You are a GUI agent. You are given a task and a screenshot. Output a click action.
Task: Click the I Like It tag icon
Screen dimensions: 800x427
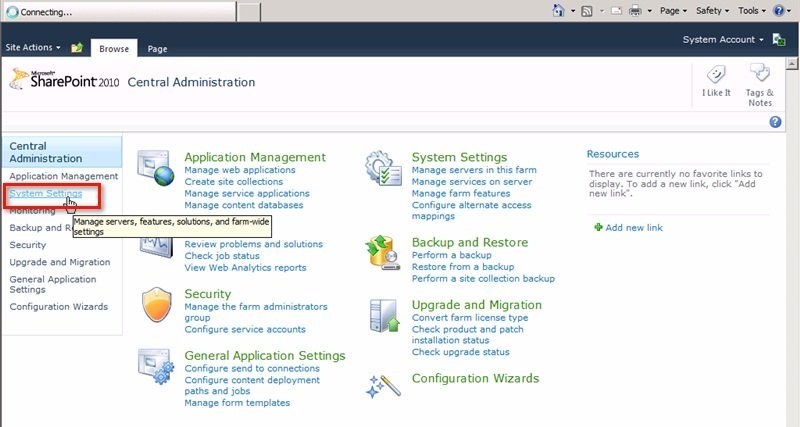pyautogui.click(x=716, y=74)
